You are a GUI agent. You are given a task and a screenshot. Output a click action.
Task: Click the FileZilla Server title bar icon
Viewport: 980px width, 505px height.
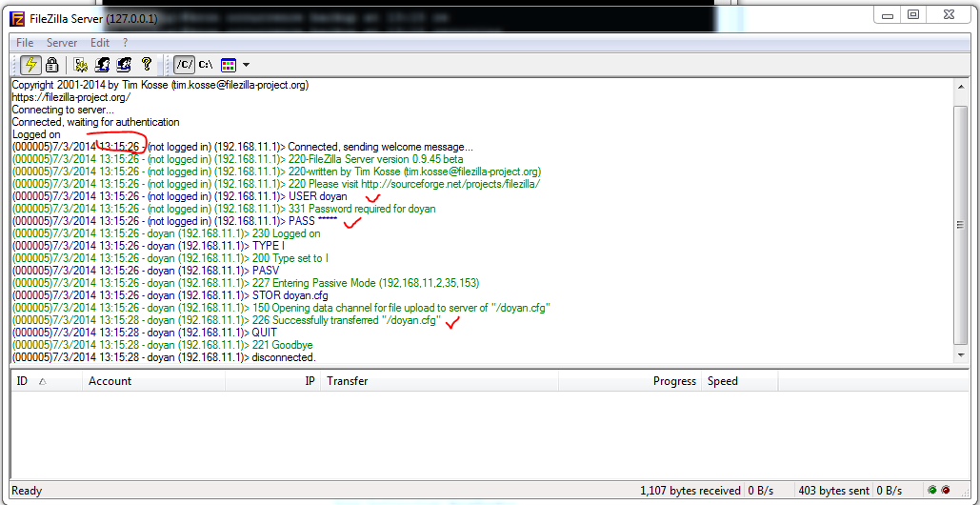click(17, 17)
